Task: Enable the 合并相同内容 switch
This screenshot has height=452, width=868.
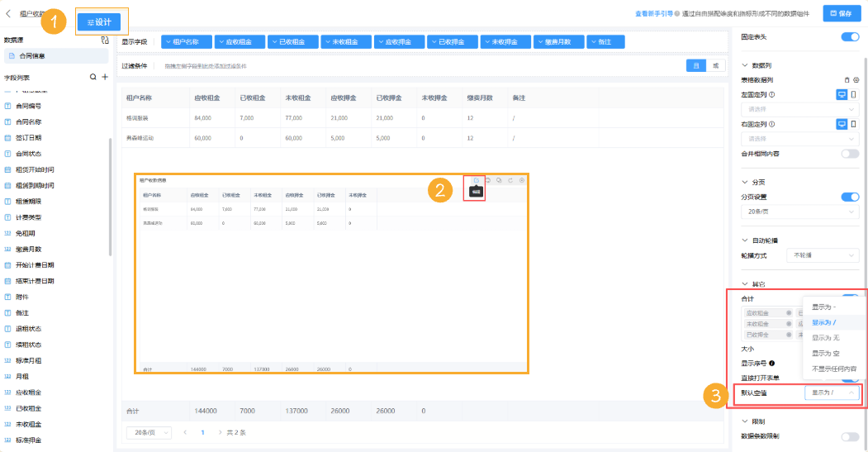Action: pyautogui.click(x=849, y=154)
